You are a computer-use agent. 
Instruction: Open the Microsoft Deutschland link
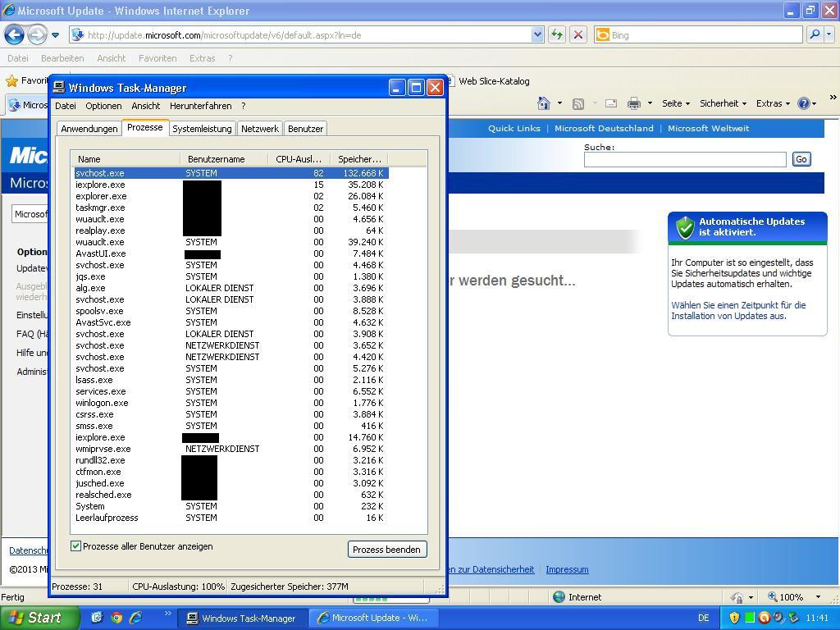click(604, 129)
